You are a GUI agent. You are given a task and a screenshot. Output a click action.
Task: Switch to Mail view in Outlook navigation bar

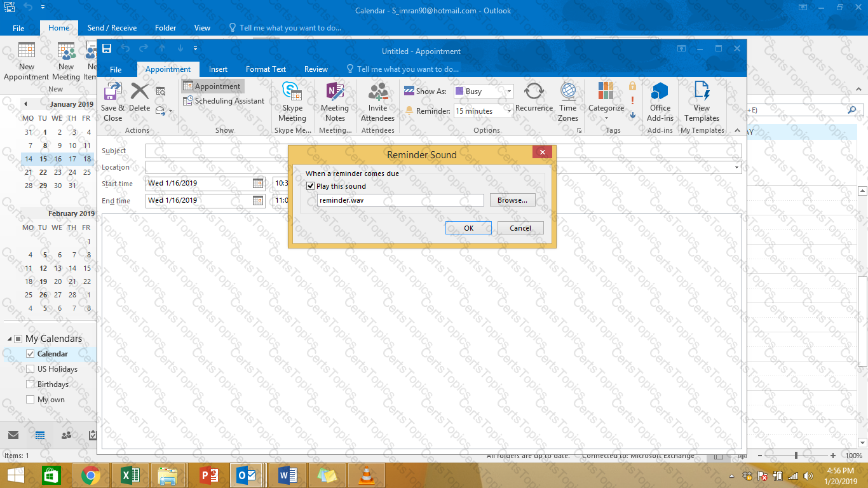click(x=13, y=435)
